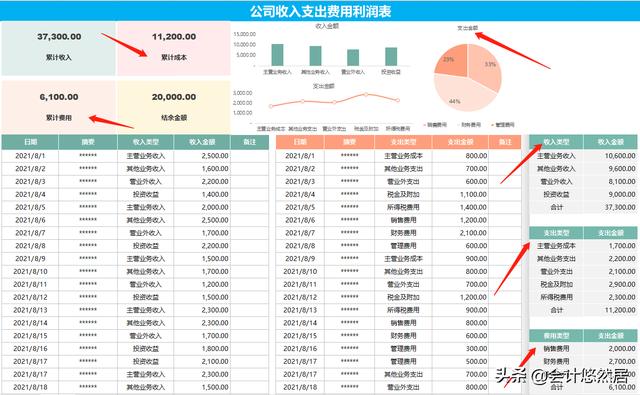The image size is (640, 395).
Task: Select expense type 主营业务成本 on the 2021/8/1 row
Action: 403,156
